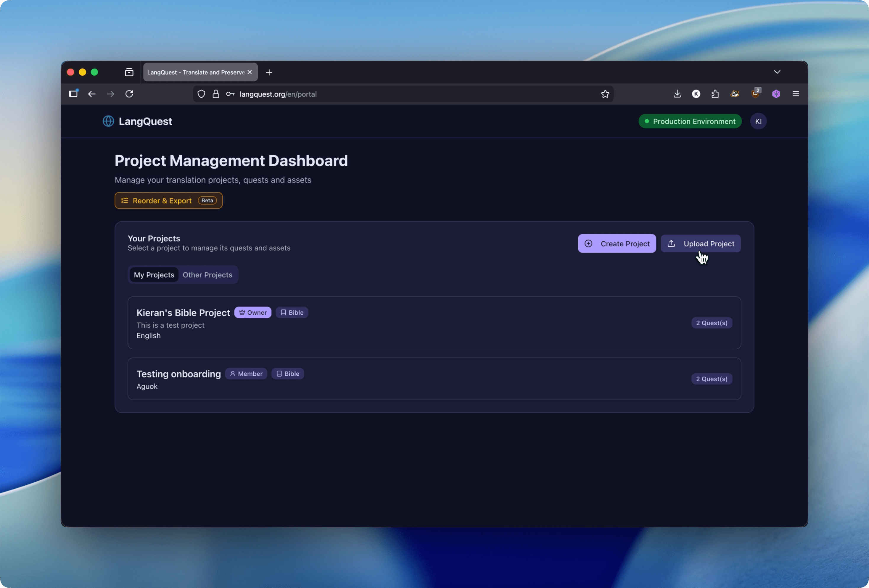
Task: Click the Upload Project button
Action: point(700,243)
